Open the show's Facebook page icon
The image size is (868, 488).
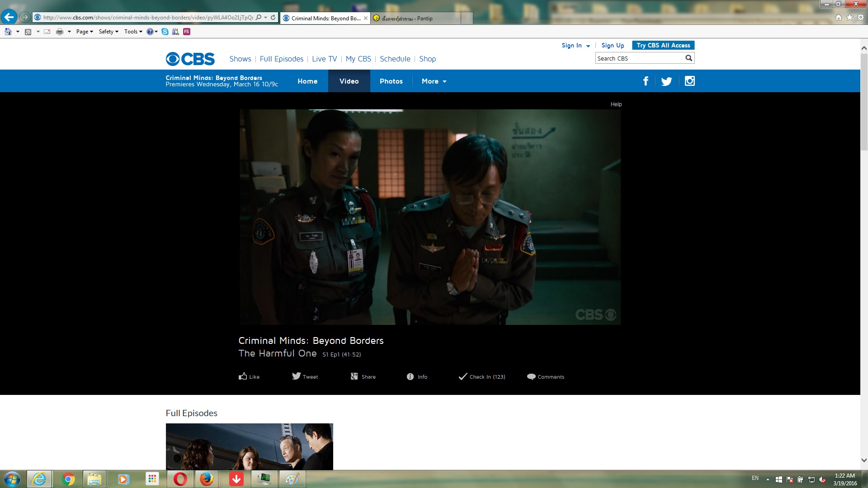[646, 81]
